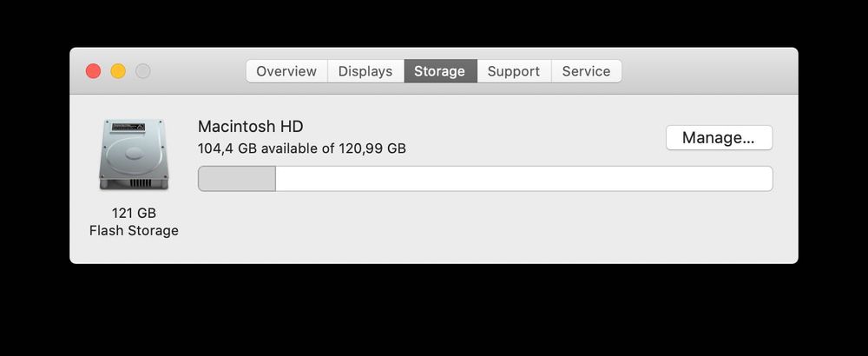Viewport: 868px width, 356px height.
Task: Select the Storage tab
Action: tap(439, 71)
